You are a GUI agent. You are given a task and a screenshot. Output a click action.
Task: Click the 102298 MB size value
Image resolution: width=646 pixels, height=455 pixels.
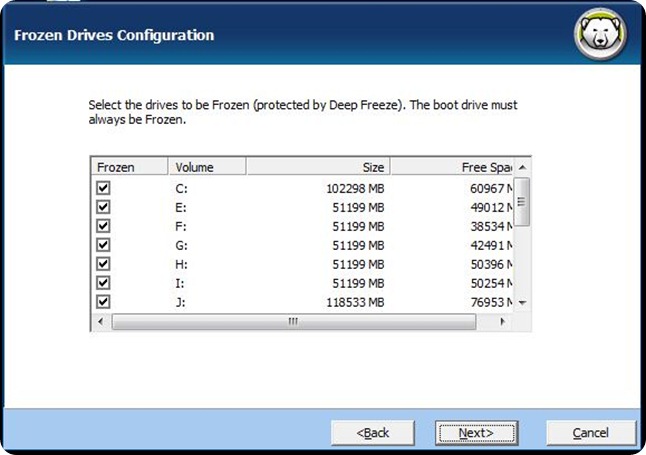click(x=355, y=189)
